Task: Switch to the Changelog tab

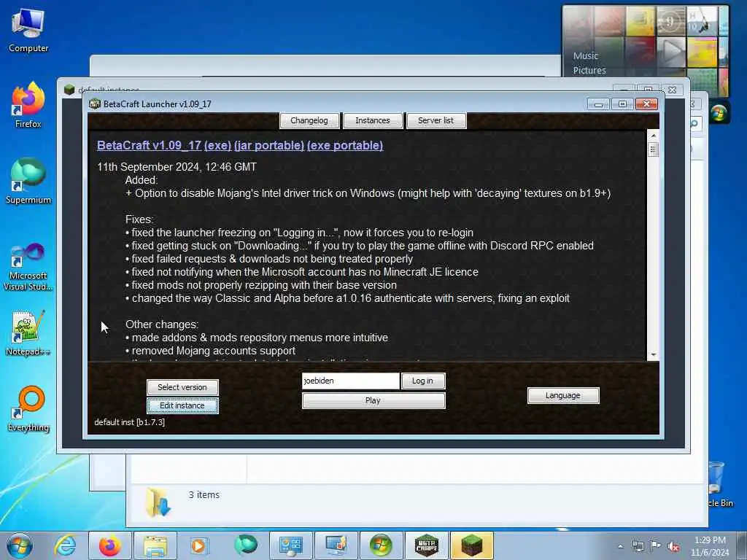Action: pyautogui.click(x=309, y=120)
